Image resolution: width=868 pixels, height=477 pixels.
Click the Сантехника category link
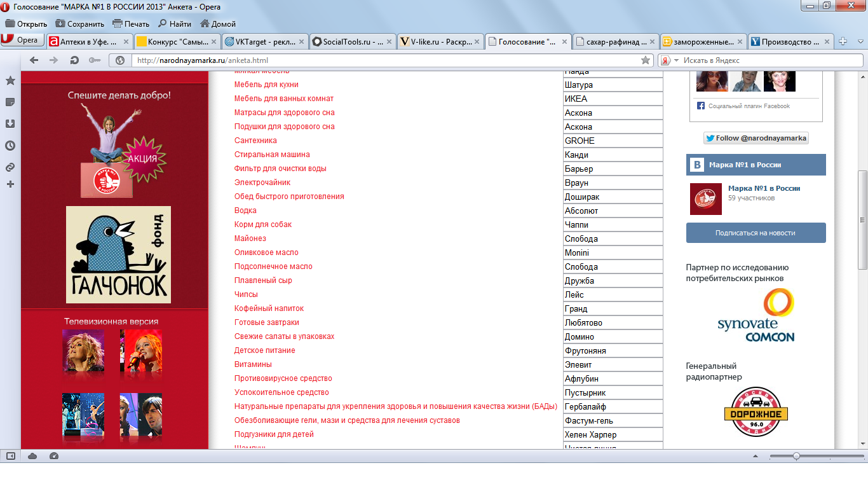pos(255,141)
